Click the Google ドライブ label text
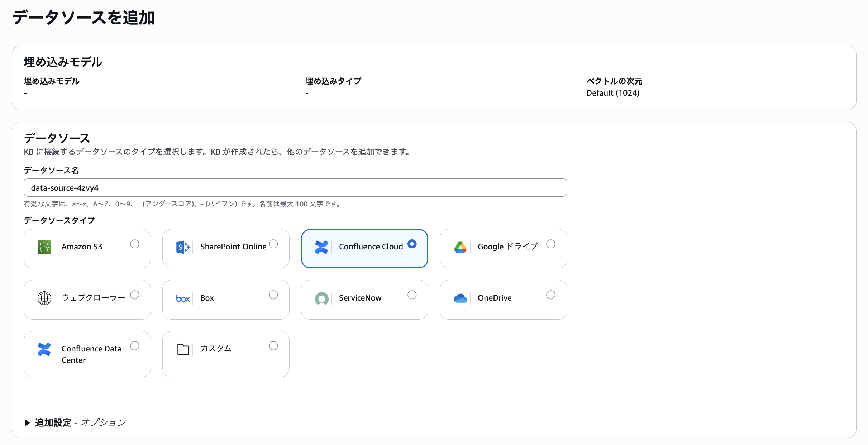 point(507,247)
